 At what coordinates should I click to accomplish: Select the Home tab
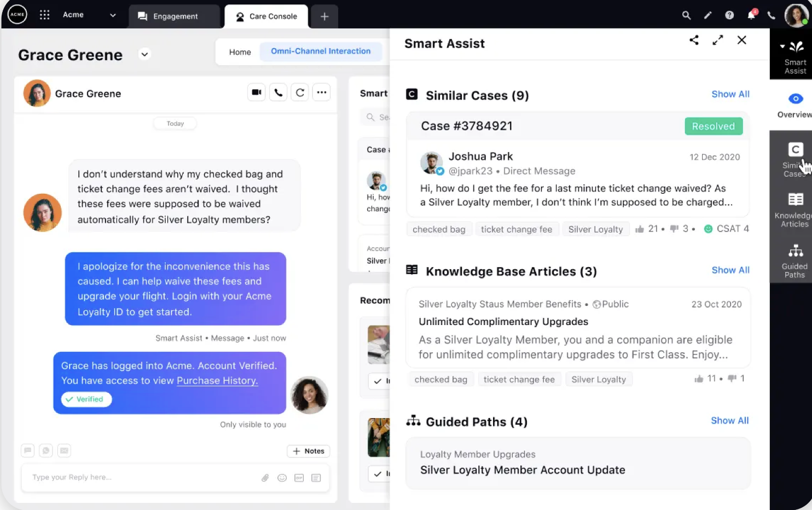pos(240,52)
